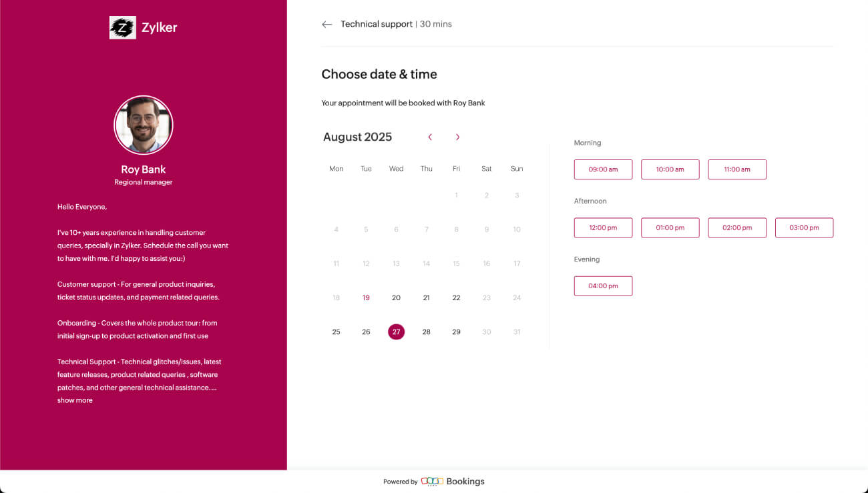Screen dimensions: 868x493
Task: Select the 09:00 am morning slot
Action: click(x=603, y=169)
